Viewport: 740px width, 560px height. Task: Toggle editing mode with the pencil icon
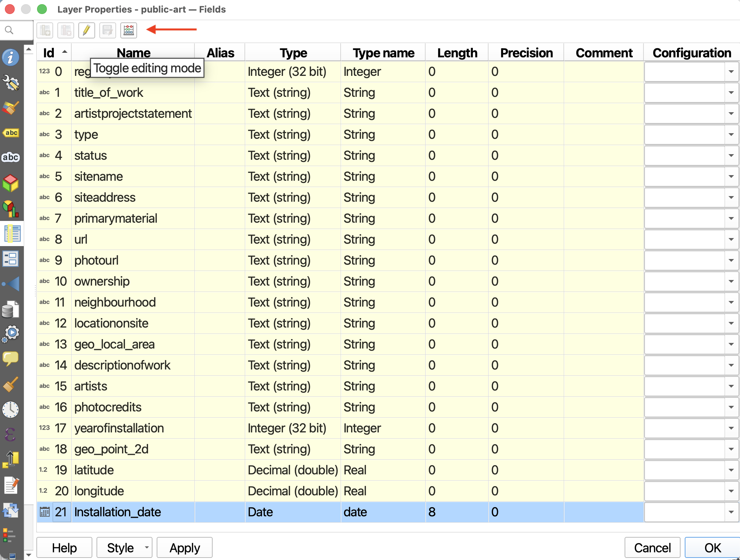87,30
